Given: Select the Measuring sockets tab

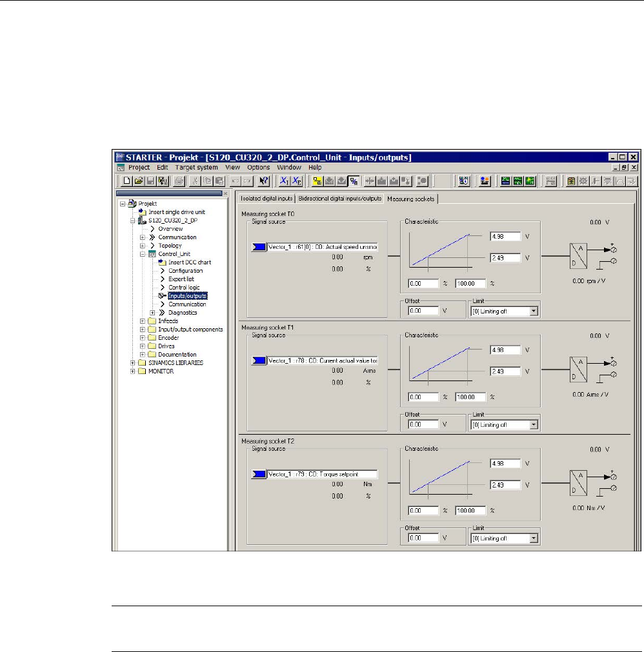Looking at the screenshot, I should coord(410,199).
